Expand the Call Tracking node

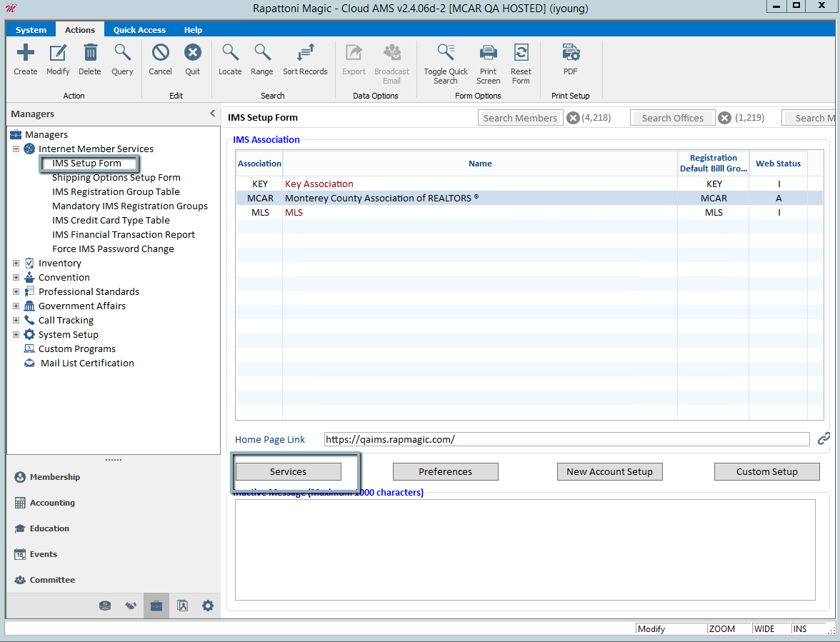(16, 320)
